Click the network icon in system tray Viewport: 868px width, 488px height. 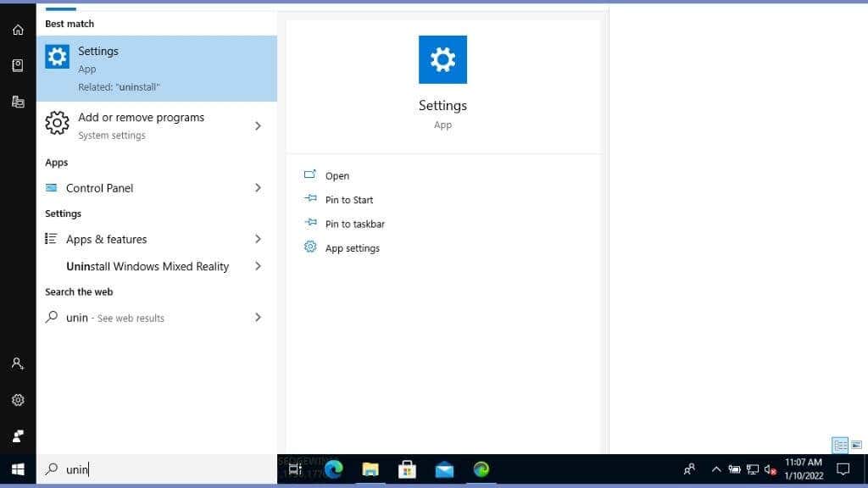pos(753,469)
